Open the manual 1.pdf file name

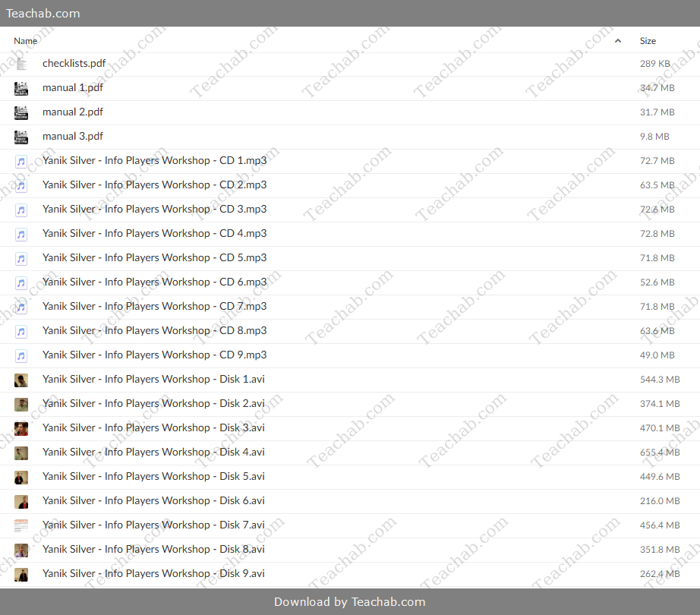(73, 88)
